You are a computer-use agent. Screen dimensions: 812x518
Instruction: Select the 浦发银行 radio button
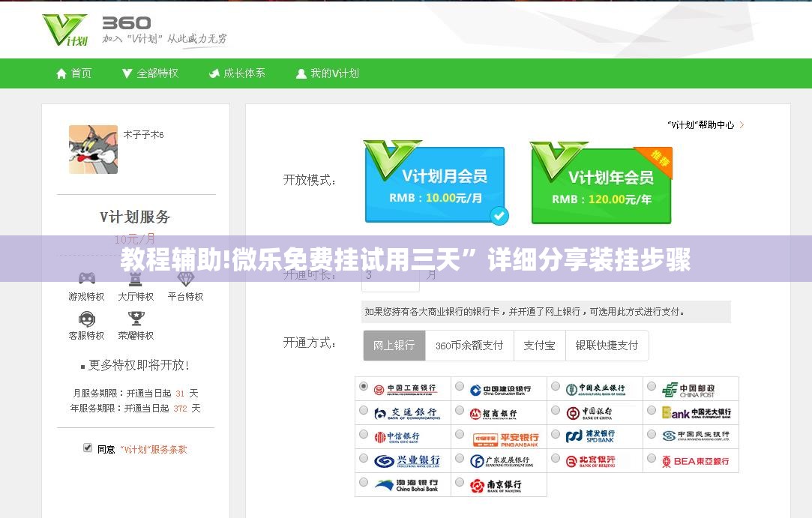tap(555, 434)
